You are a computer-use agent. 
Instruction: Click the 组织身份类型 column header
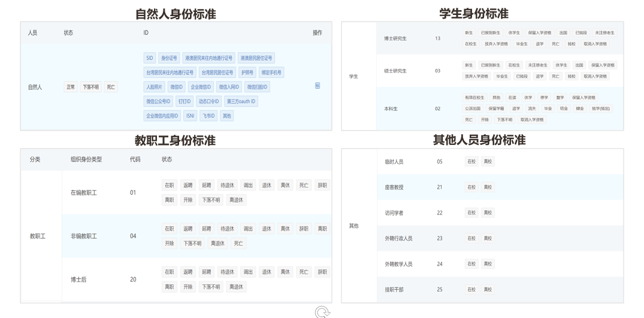point(86,159)
